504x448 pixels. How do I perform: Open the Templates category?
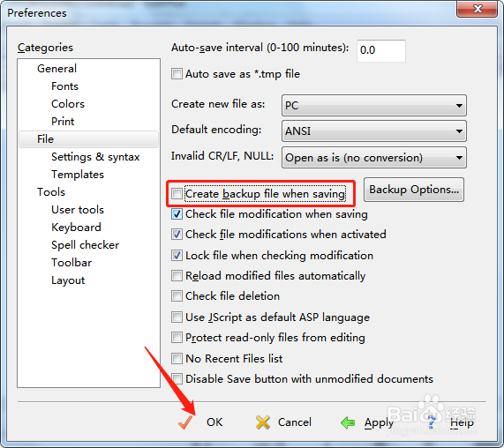tap(78, 175)
